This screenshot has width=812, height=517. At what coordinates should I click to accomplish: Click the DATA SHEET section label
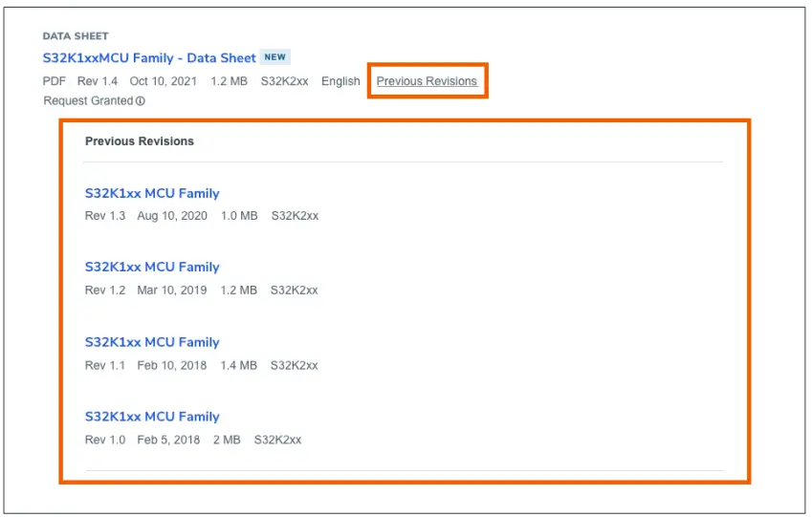click(76, 36)
